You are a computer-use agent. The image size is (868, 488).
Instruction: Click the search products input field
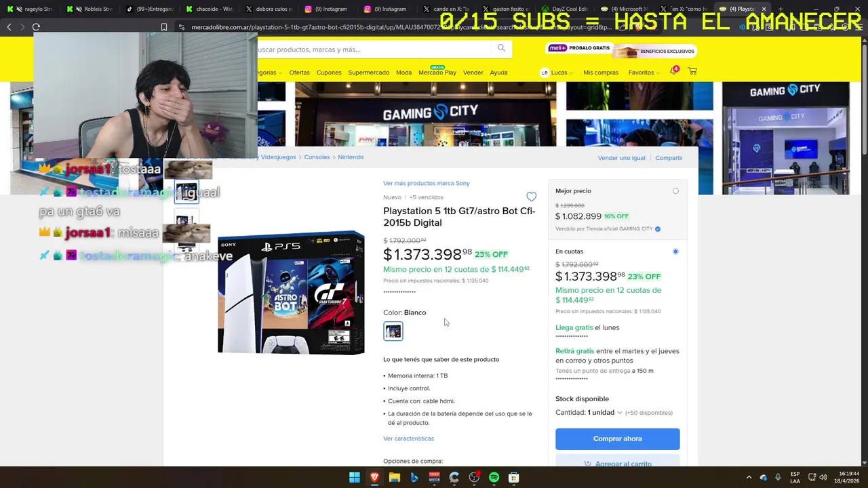tap(373, 49)
